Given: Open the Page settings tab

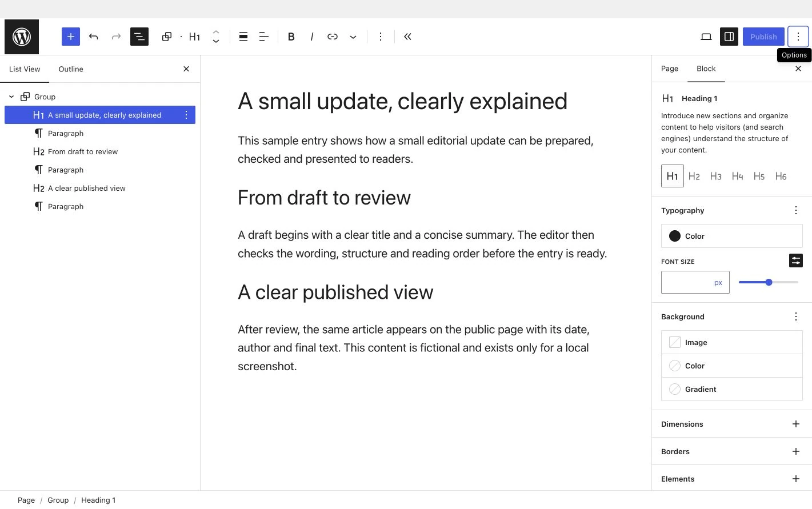Looking at the screenshot, I should pyautogui.click(x=670, y=69).
